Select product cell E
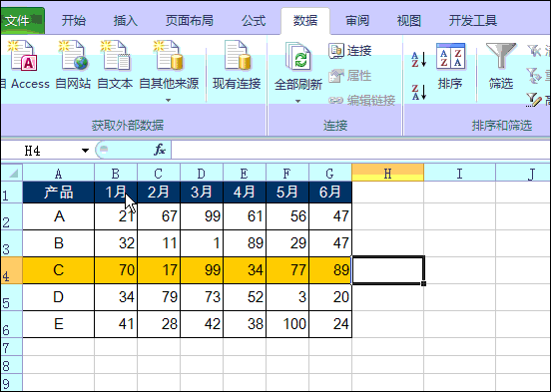The width and height of the screenshot is (551, 392). tap(59, 324)
